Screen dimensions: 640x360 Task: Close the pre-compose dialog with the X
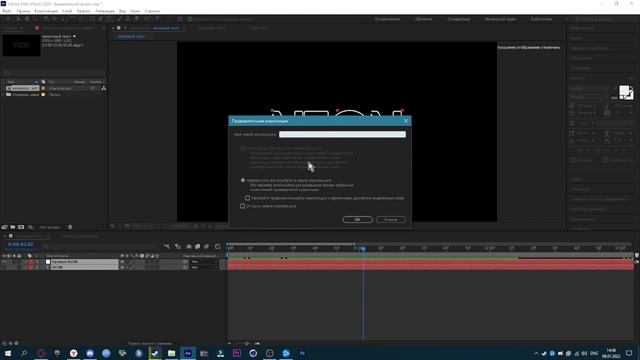pyautogui.click(x=406, y=121)
